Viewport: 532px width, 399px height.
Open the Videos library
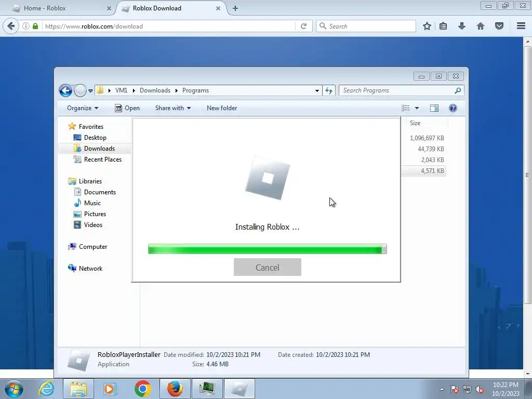(93, 224)
